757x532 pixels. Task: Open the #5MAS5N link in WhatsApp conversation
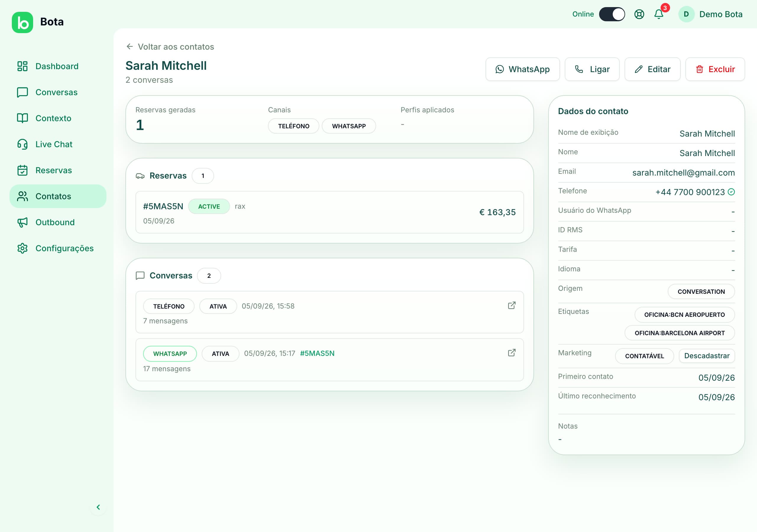pyautogui.click(x=317, y=353)
